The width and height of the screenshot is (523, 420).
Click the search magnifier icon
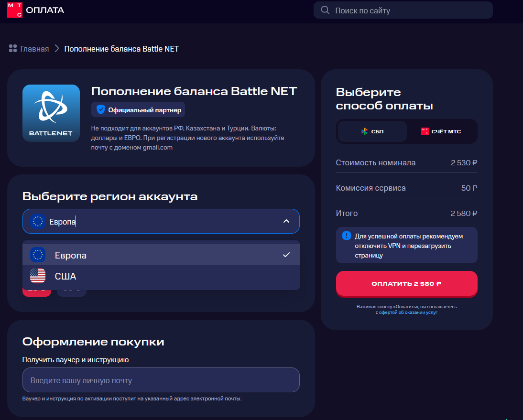click(325, 10)
